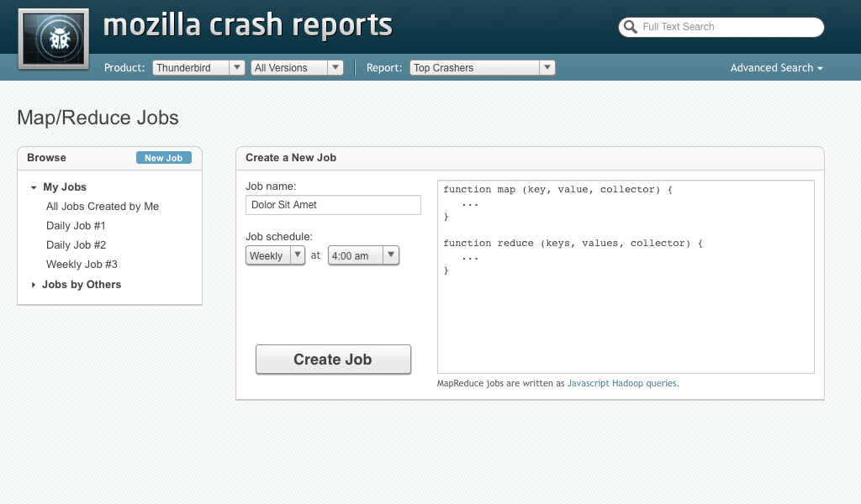Viewport: 861px width, 504px height.
Task: Click the mozilla crash reports title
Action: [248, 25]
